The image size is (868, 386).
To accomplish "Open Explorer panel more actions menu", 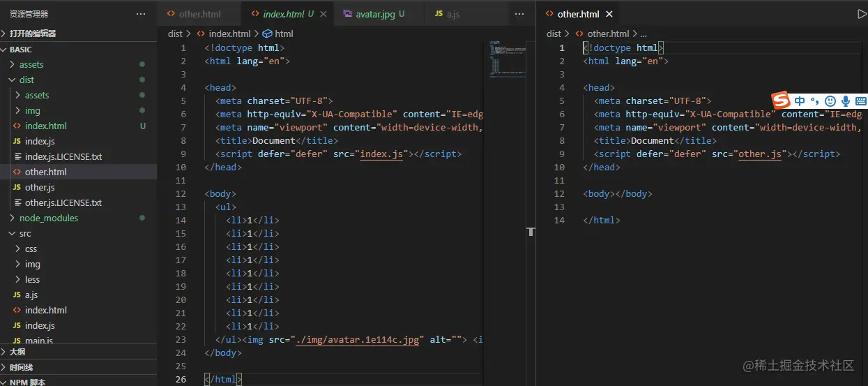I will 141,14.
